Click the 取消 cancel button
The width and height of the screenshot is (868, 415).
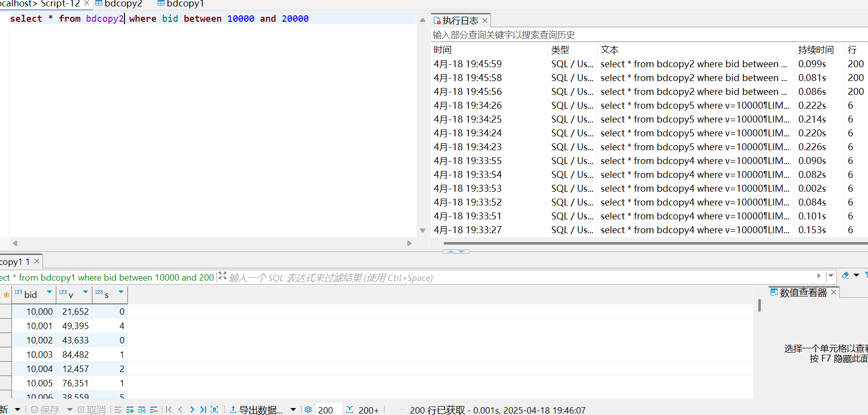[92, 410]
